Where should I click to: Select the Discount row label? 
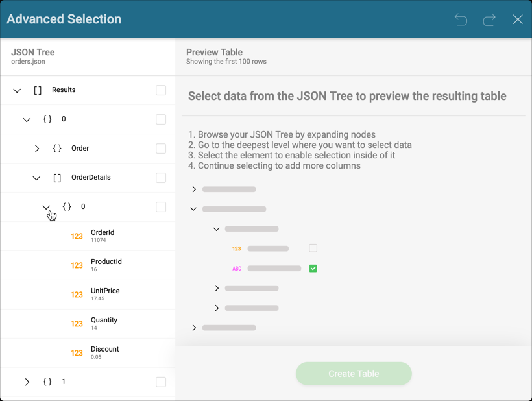(105, 349)
